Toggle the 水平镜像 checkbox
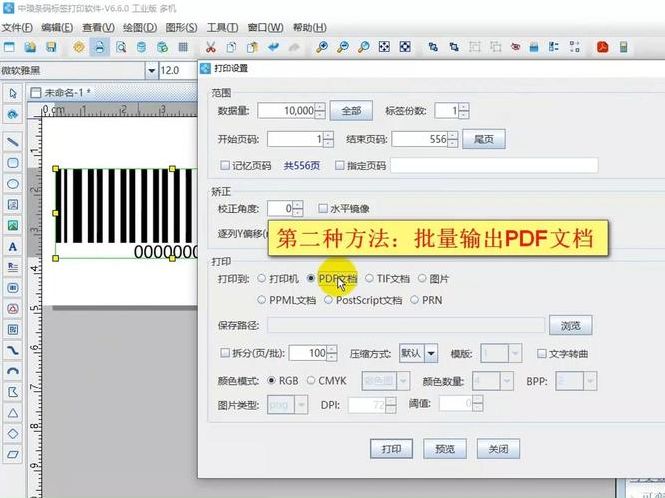The height and width of the screenshot is (498, 665). 323,208
